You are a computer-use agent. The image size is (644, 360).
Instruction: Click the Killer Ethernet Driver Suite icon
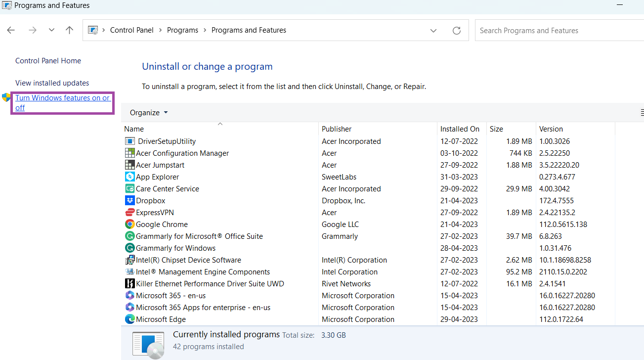pos(129,284)
